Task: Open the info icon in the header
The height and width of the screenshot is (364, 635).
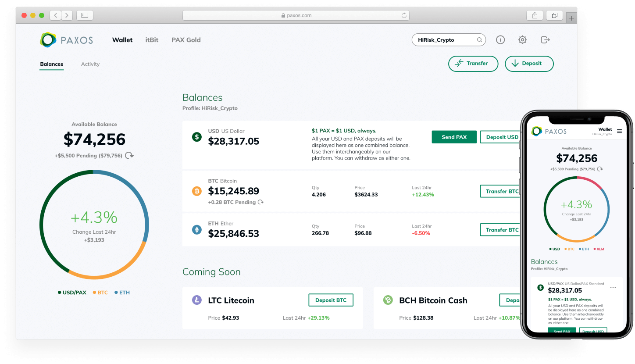Action: (x=500, y=40)
